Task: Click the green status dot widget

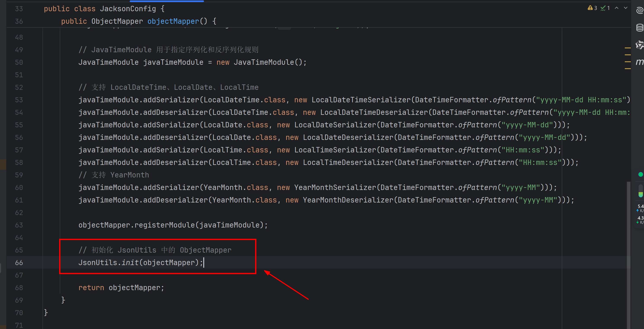Action: tap(640, 174)
